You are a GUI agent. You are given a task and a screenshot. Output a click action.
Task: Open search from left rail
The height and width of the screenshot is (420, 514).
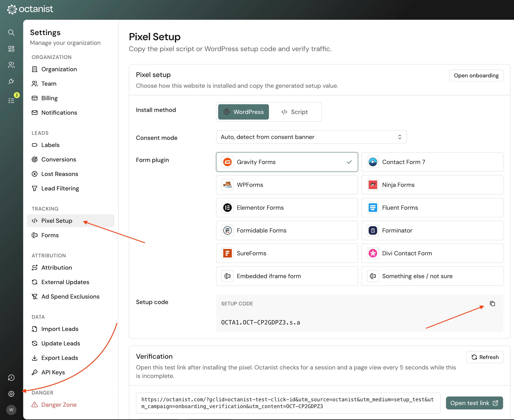11,32
